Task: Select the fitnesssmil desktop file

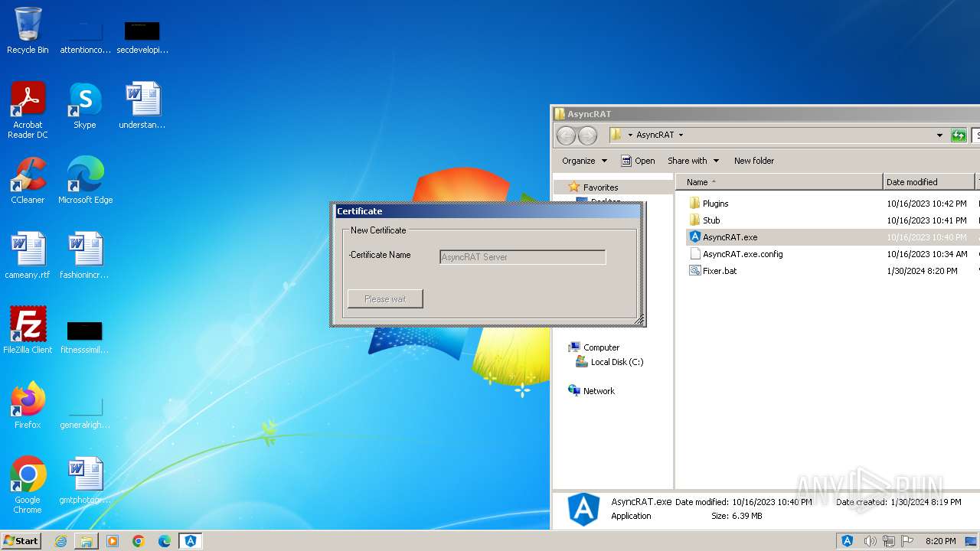Action: click(x=85, y=337)
